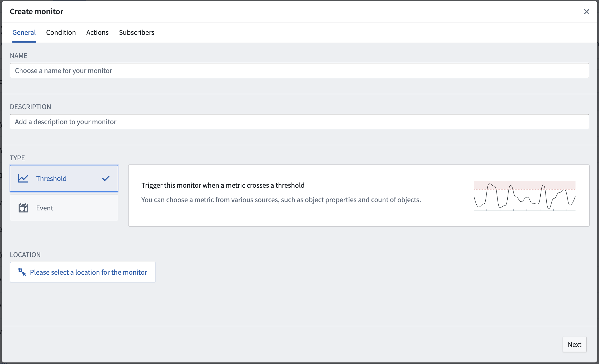
Task: Switch to the Condition tab
Action: 61,33
